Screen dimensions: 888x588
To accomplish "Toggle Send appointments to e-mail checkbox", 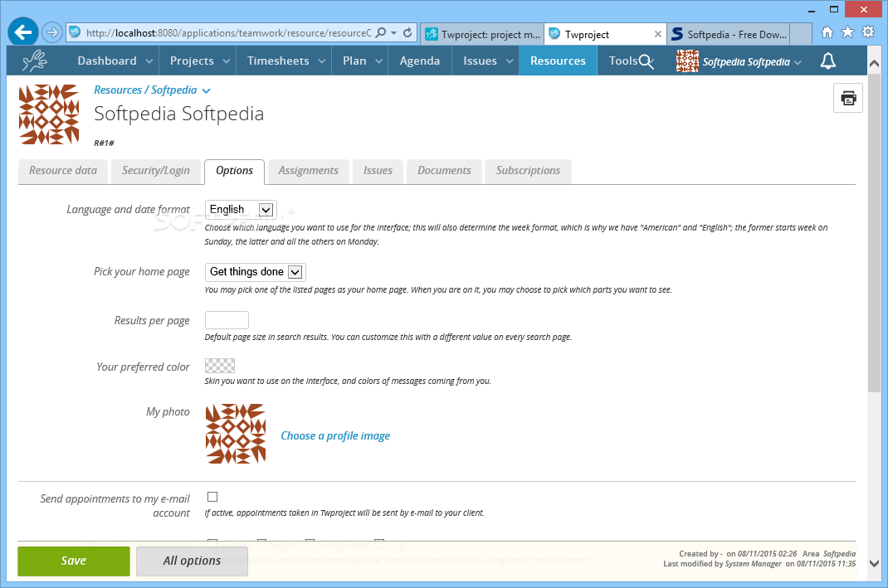I will click(x=212, y=497).
